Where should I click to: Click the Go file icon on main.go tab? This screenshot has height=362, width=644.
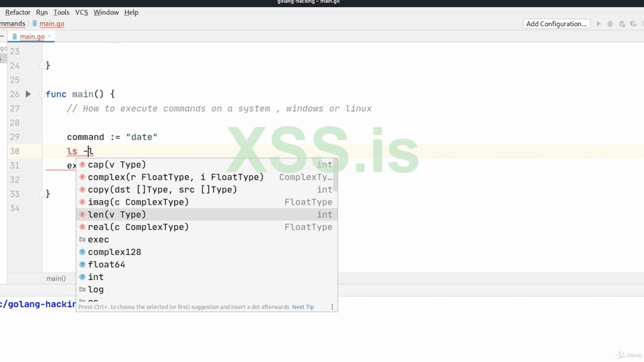coord(15,36)
